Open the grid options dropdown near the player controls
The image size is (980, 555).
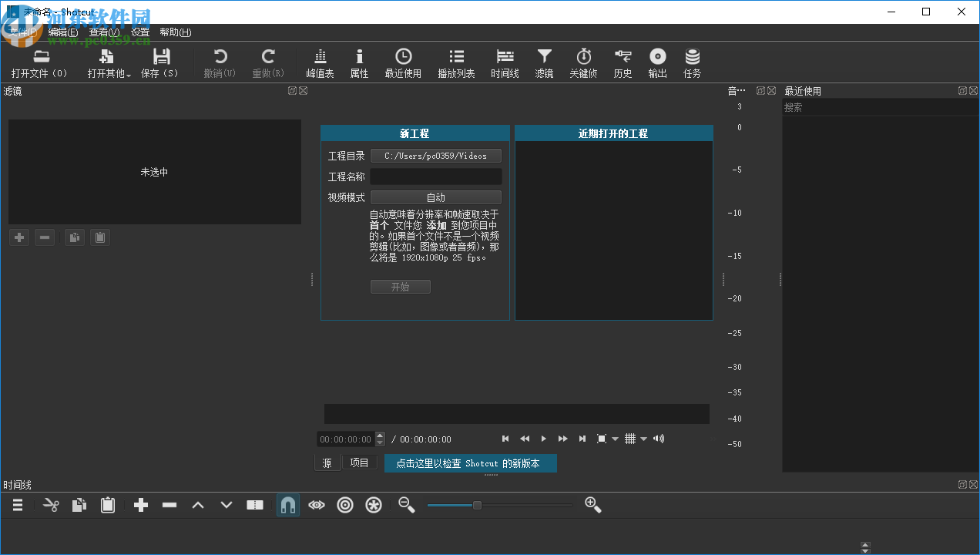(x=643, y=438)
